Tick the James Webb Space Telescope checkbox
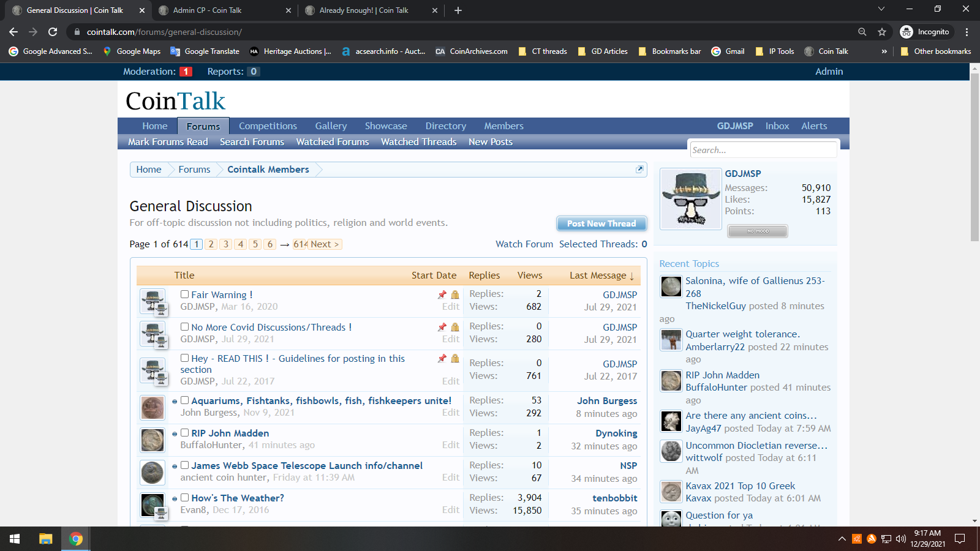This screenshot has height=551, width=980. click(184, 465)
